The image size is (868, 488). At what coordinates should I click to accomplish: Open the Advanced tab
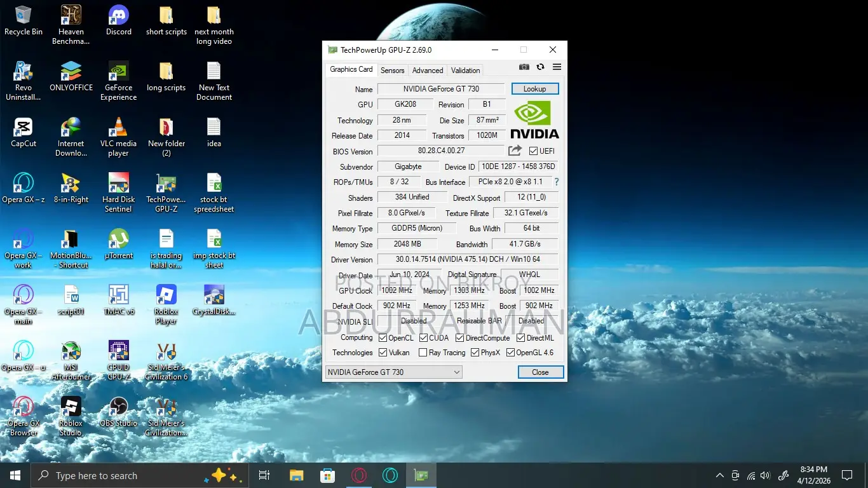point(428,71)
